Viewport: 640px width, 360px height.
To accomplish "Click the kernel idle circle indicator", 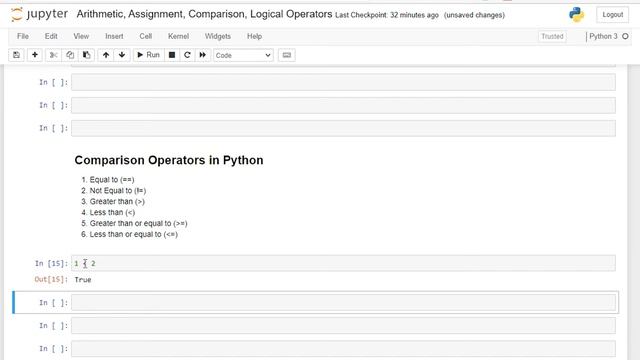I will [x=625, y=36].
